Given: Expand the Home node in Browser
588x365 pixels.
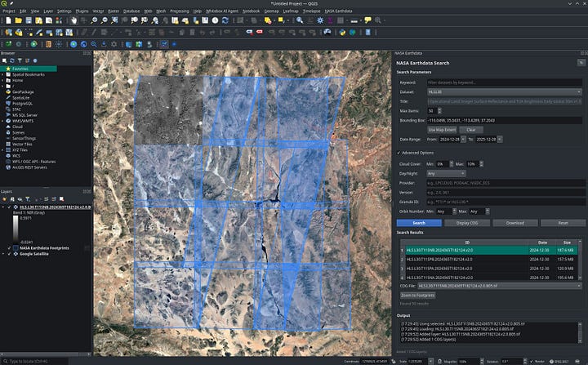Looking at the screenshot, I should pyautogui.click(x=2, y=80).
